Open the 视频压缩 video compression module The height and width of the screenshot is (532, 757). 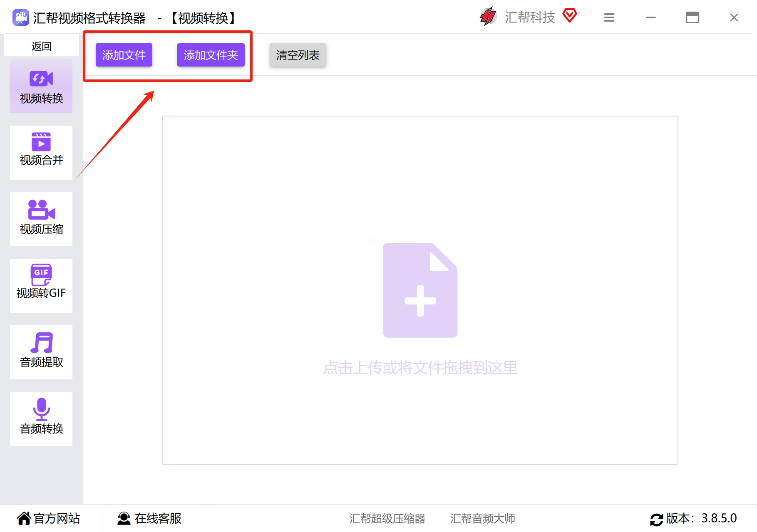pyautogui.click(x=41, y=219)
